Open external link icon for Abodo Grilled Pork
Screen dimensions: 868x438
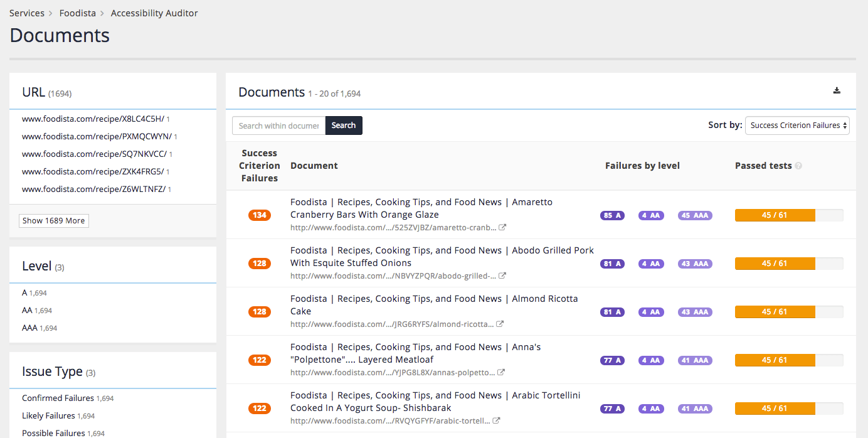[502, 276]
